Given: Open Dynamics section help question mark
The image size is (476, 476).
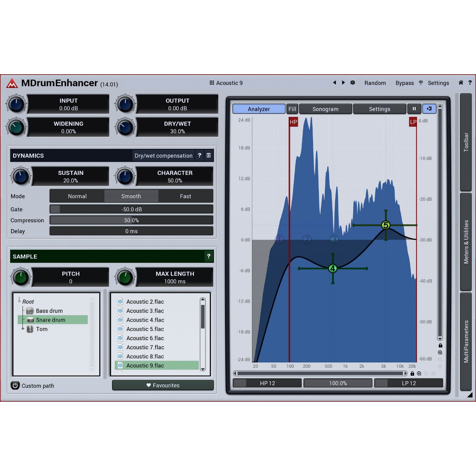Looking at the screenshot, I should pyautogui.click(x=200, y=155).
